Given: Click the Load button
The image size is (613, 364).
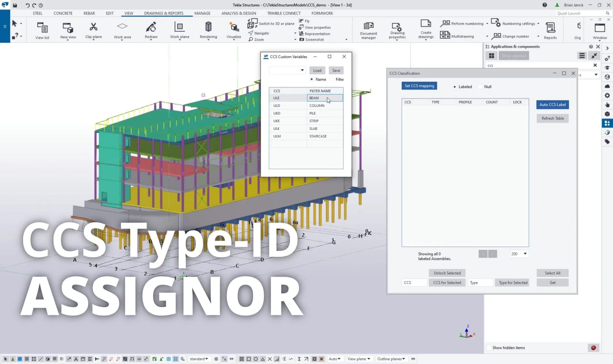Looking at the screenshot, I should [x=317, y=71].
